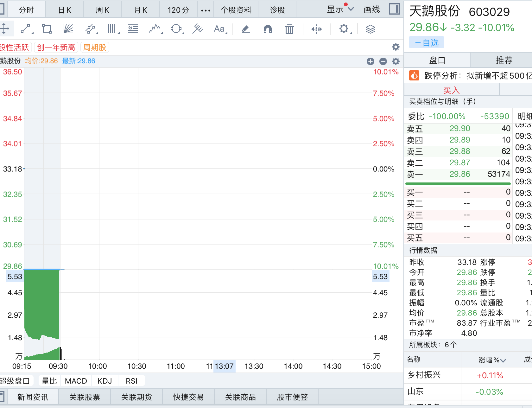The width and height of the screenshot is (532, 408).
Task: Select the golden ratio lines tool
Action: click(x=133, y=29)
